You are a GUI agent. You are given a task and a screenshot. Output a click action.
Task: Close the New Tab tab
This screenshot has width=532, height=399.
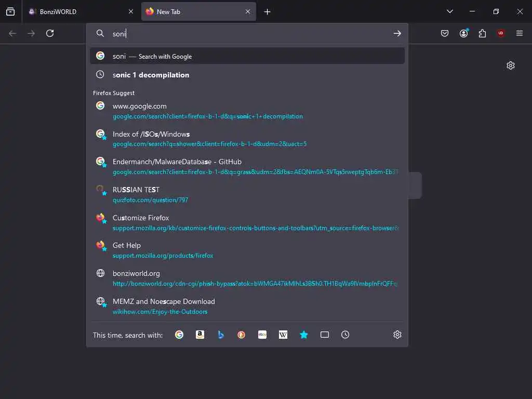(248, 11)
